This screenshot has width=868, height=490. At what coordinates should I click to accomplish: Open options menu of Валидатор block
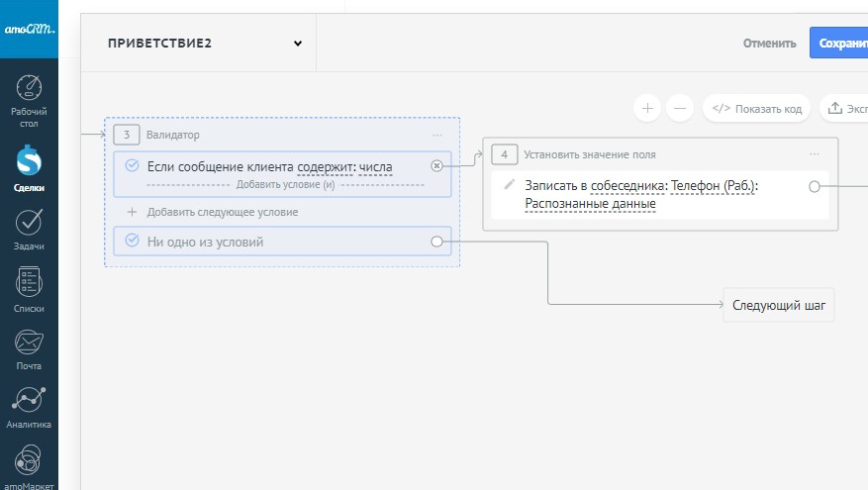click(437, 135)
